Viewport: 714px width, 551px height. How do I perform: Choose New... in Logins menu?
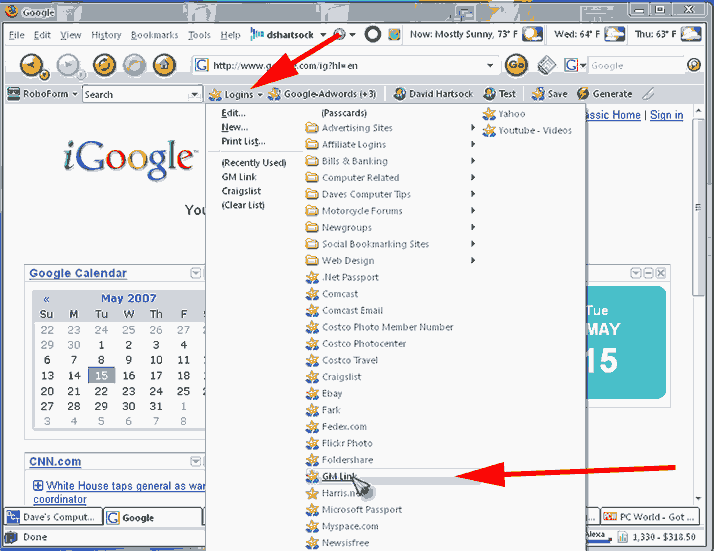tap(235, 127)
